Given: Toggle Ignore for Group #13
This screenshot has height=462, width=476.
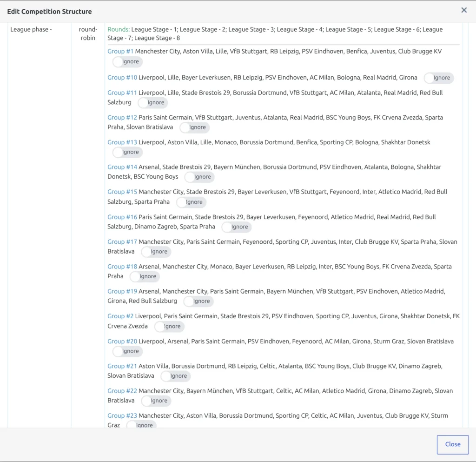Looking at the screenshot, I should point(127,152).
